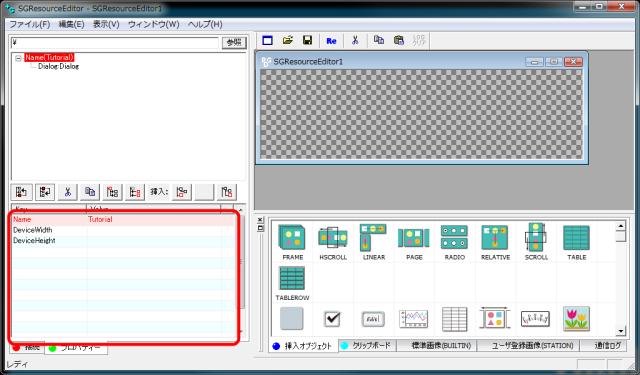Screen dimensions: 640x375
Task: Paste using the clipboard icon in top toolbar
Action: [x=399, y=40]
